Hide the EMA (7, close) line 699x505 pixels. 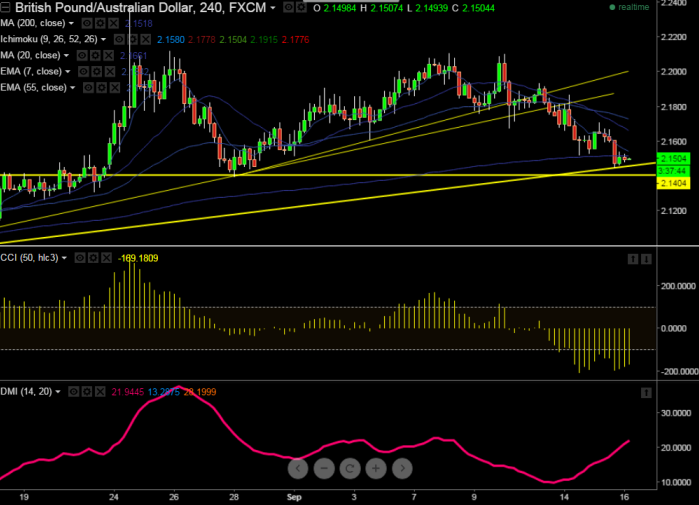click(84, 71)
